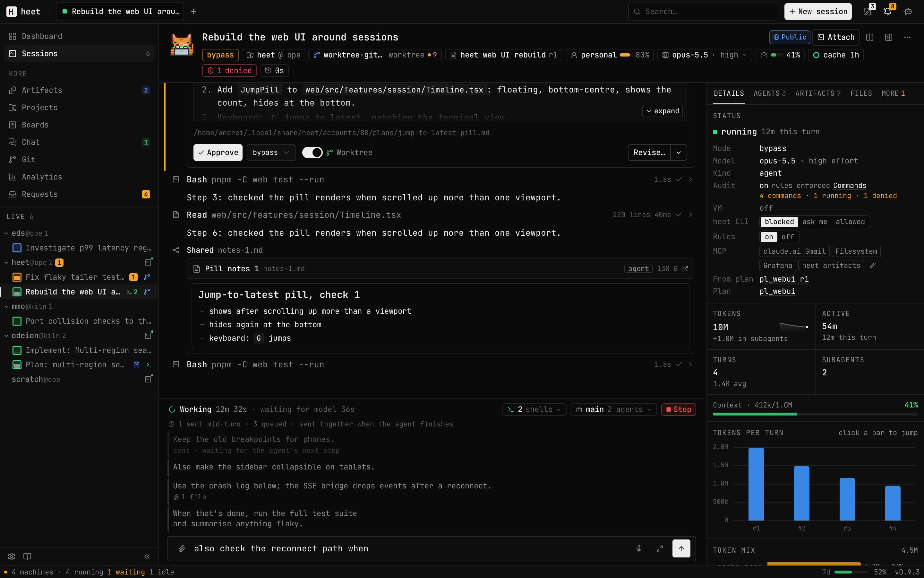Open the bypass mode dropdown next to Approve
The width and height of the screenshot is (924, 578).
coord(271,153)
